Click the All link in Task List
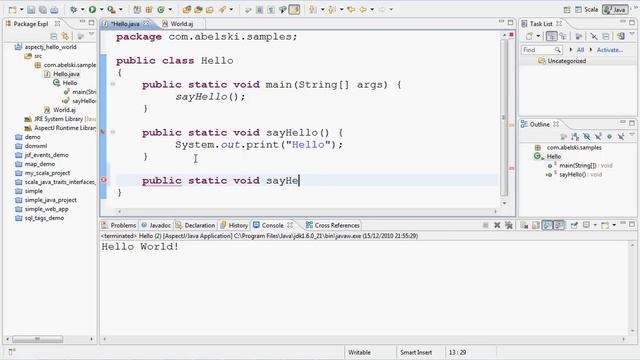 (x=580, y=50)
